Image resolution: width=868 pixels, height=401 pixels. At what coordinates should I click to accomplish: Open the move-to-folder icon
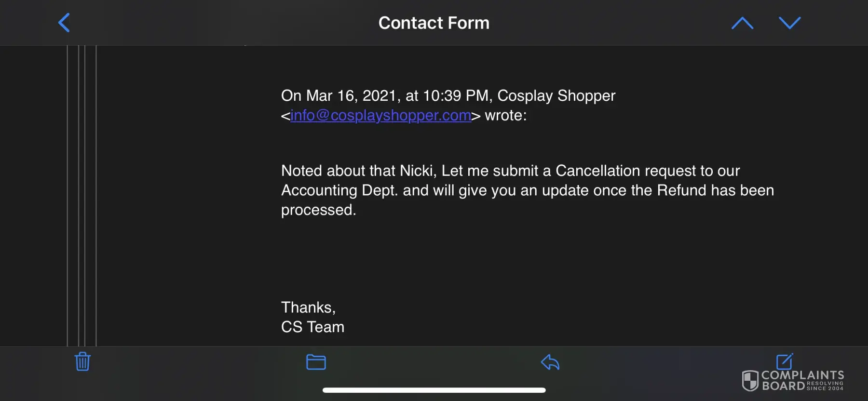(x=316, y=362)
